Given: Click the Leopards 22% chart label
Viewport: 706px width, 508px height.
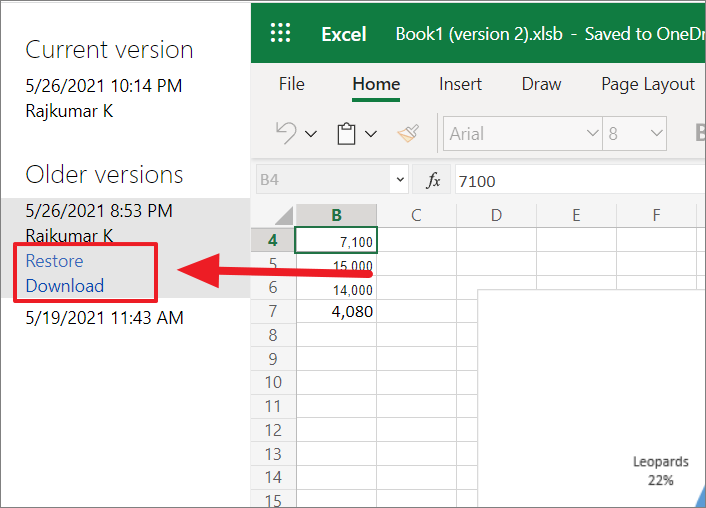Looking at the screenshot, I should (661, 471).
